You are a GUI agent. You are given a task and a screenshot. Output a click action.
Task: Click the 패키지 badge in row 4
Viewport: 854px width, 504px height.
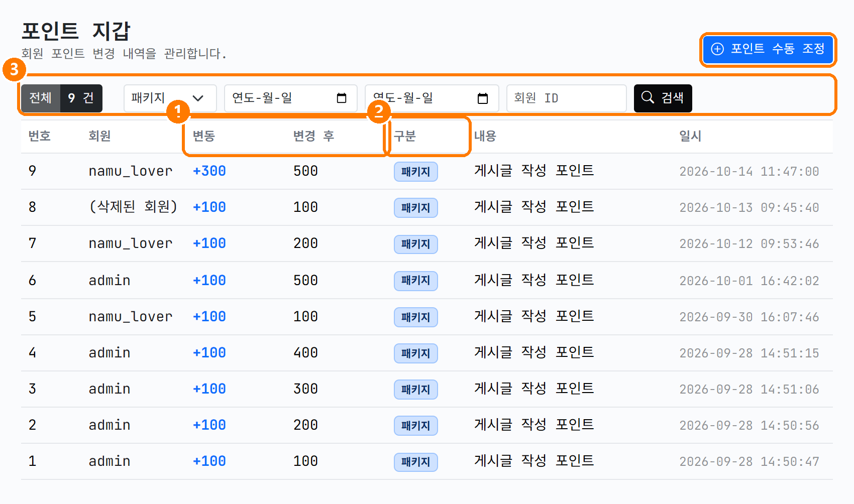[x=416, y=353]
